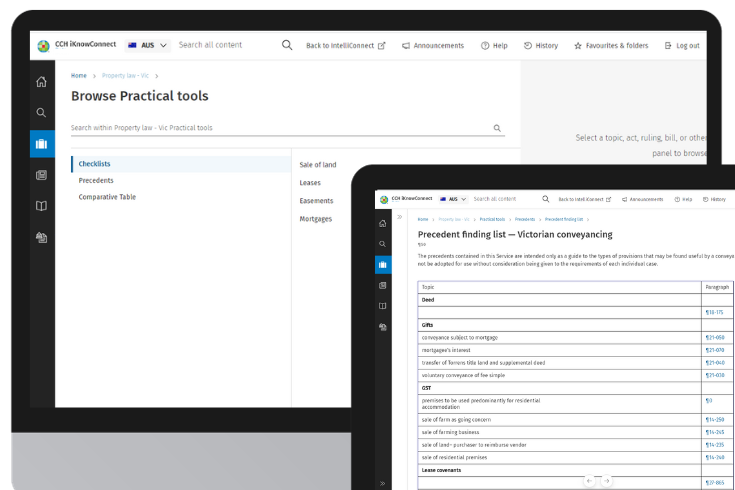Click the Search all content input field
The image size is (735, 490).
tap(225, 45)
